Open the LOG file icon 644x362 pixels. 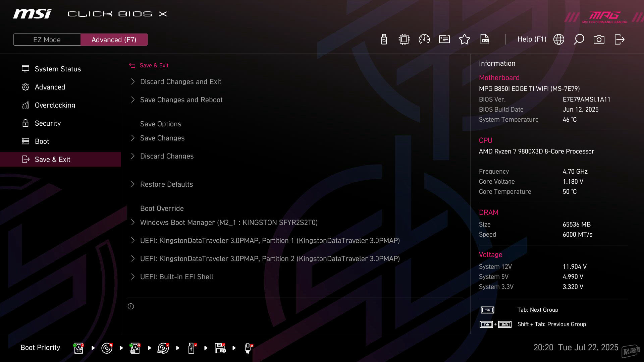click(x=485, y=40)
